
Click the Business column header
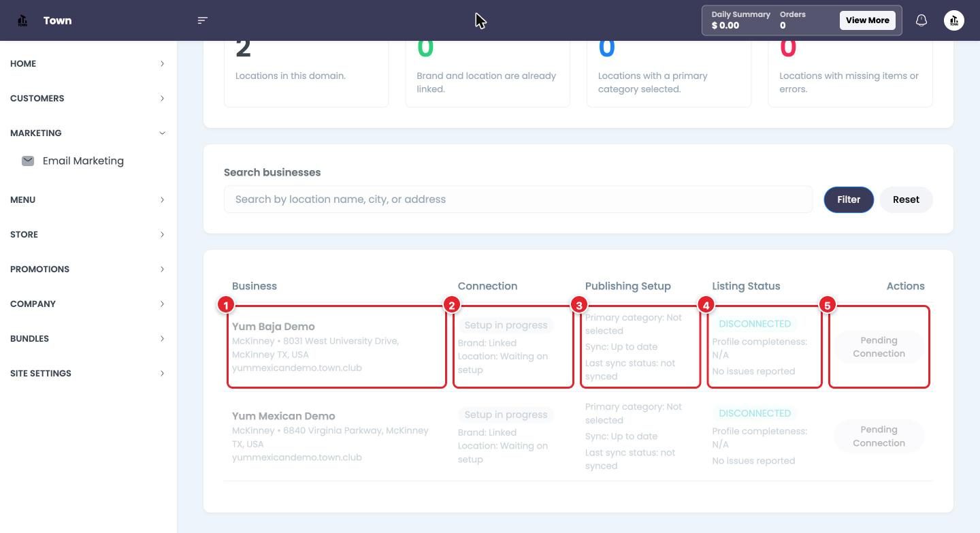(x=255, y=286)
